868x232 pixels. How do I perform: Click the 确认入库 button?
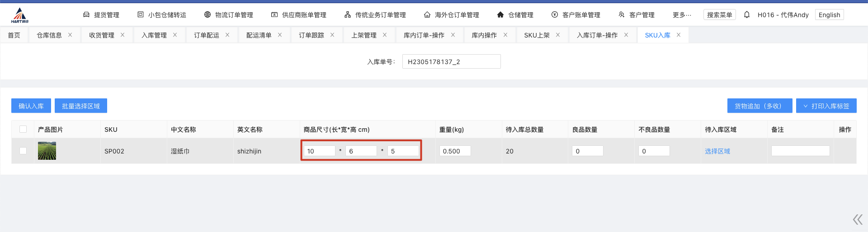click(x=31, y=106)
